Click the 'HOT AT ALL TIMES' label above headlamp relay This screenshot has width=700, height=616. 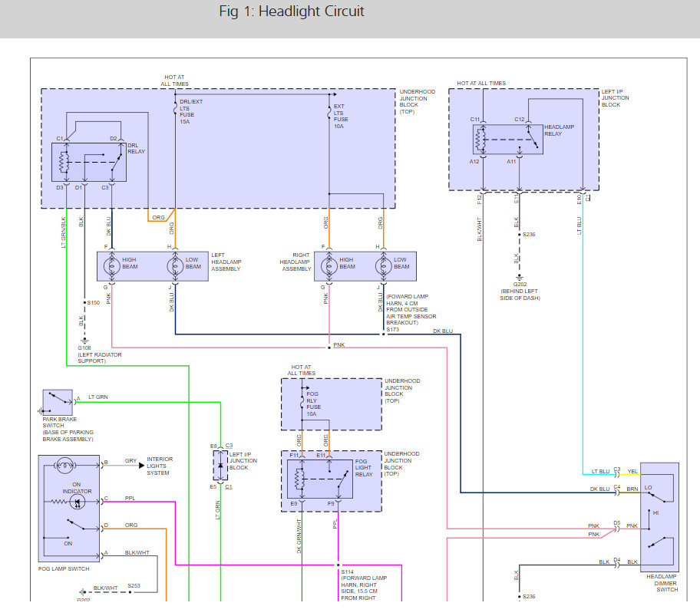(x=481, y=83)
